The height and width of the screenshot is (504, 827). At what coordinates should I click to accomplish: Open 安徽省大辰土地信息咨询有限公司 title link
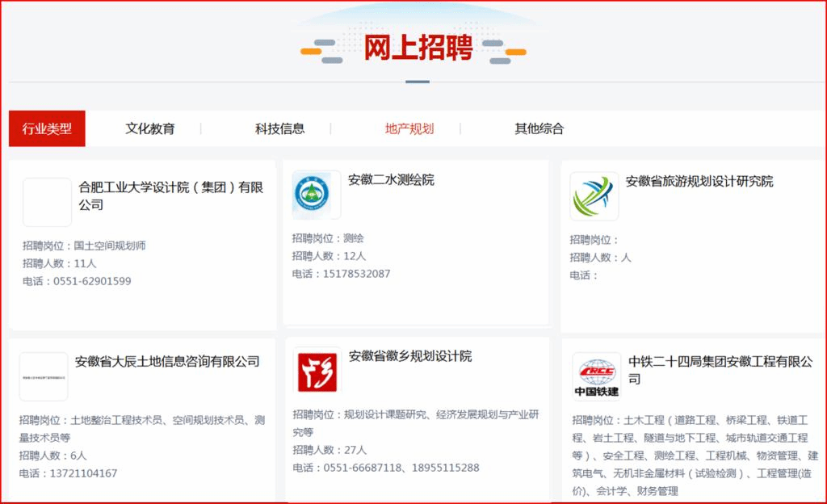[167, 361]
